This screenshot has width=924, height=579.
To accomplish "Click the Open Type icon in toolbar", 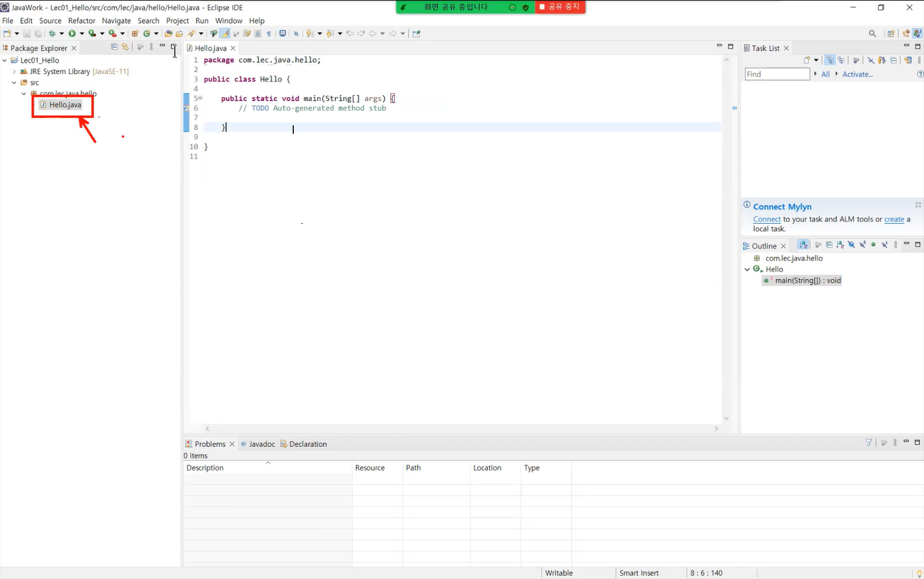I will coord(168,33).
